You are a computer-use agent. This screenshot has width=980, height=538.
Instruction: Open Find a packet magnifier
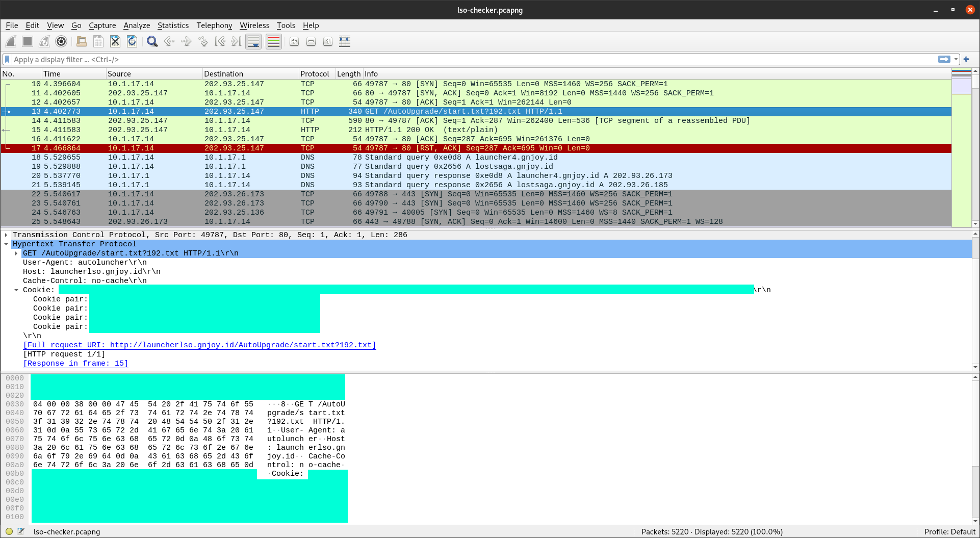[152, 42]
